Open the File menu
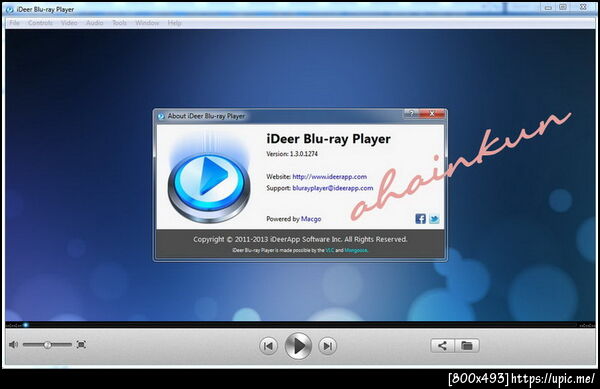This screenshot has height=389, width=600. point(15,23)
